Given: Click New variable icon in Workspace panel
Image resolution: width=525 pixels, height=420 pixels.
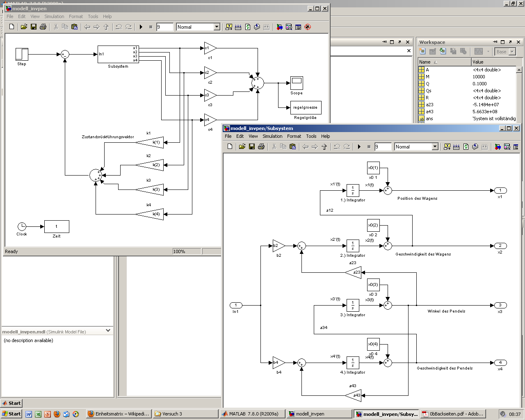Looking at the screenshot, I should point(422,51).
